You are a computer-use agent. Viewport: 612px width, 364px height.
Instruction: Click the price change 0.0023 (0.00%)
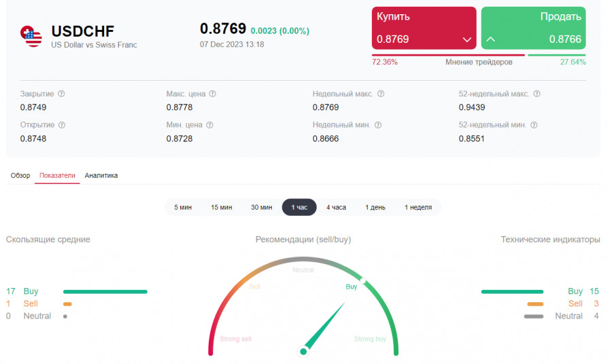(280, 31)
